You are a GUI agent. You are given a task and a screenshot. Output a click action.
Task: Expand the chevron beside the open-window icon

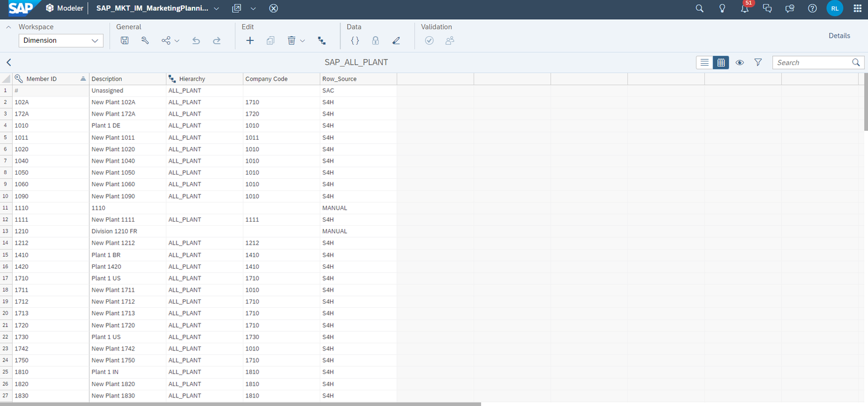click(253, 8)
